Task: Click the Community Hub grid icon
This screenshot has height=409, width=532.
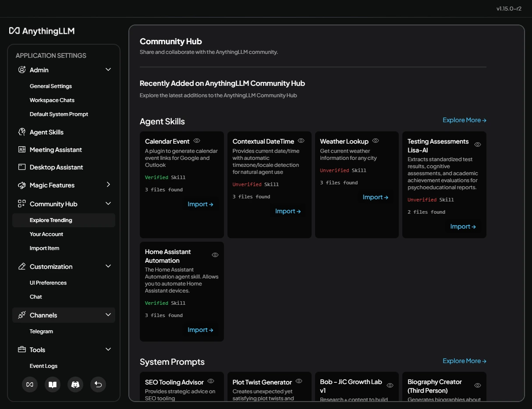Action: click(22, 204)
